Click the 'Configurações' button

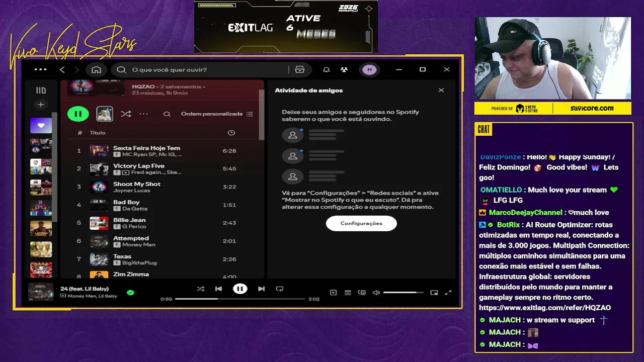click(361, 223)
